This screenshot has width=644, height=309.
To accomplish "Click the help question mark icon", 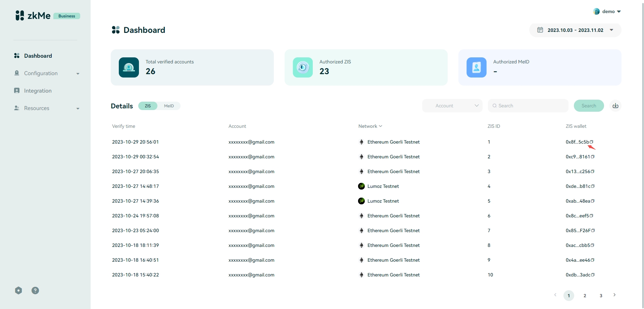I will (x=35, y=291).
